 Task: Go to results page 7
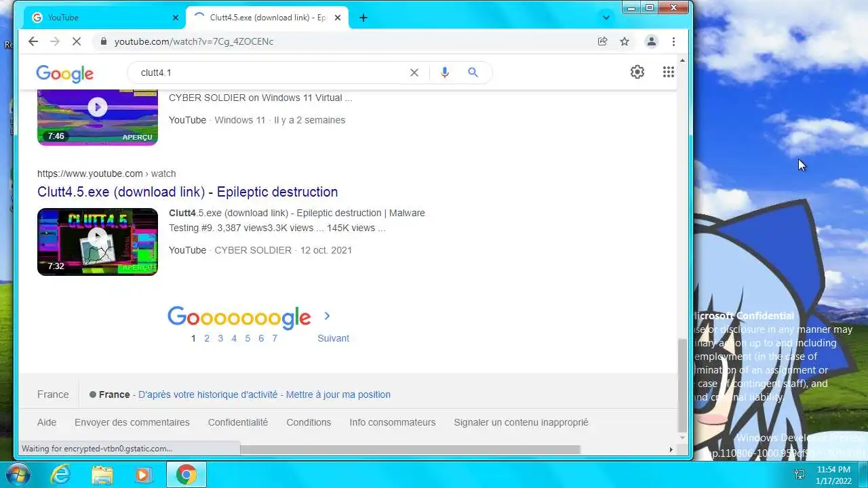point(275,338)
